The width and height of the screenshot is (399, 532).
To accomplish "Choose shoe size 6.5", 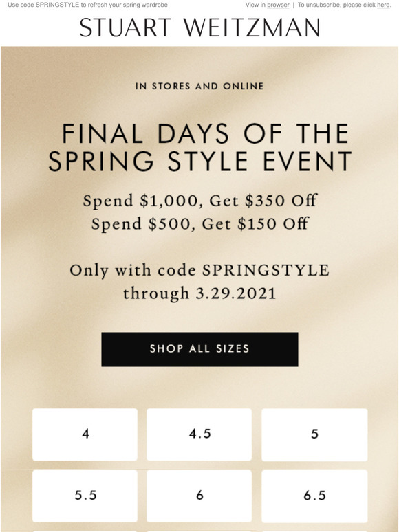I will point(314,496).
